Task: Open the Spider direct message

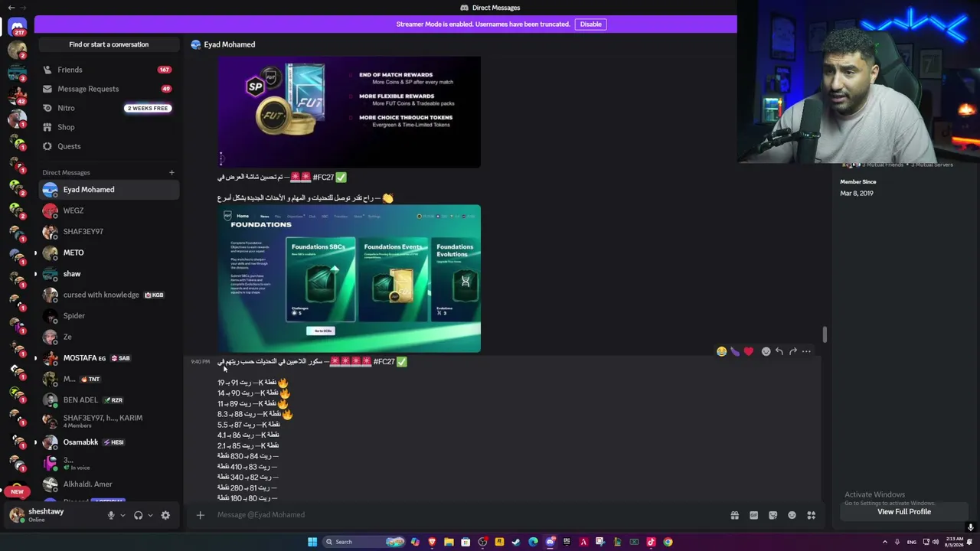Action: (x=109, y=315)
